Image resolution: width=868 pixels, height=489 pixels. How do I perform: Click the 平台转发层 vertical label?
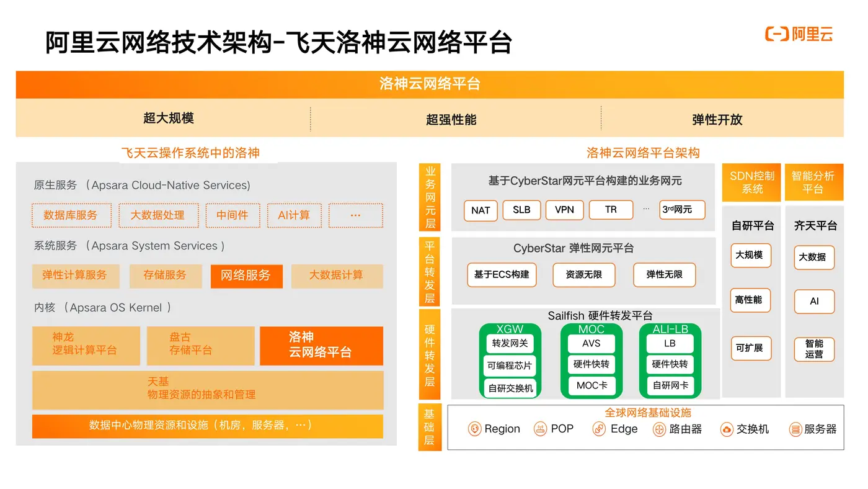(x=430, y=271)
